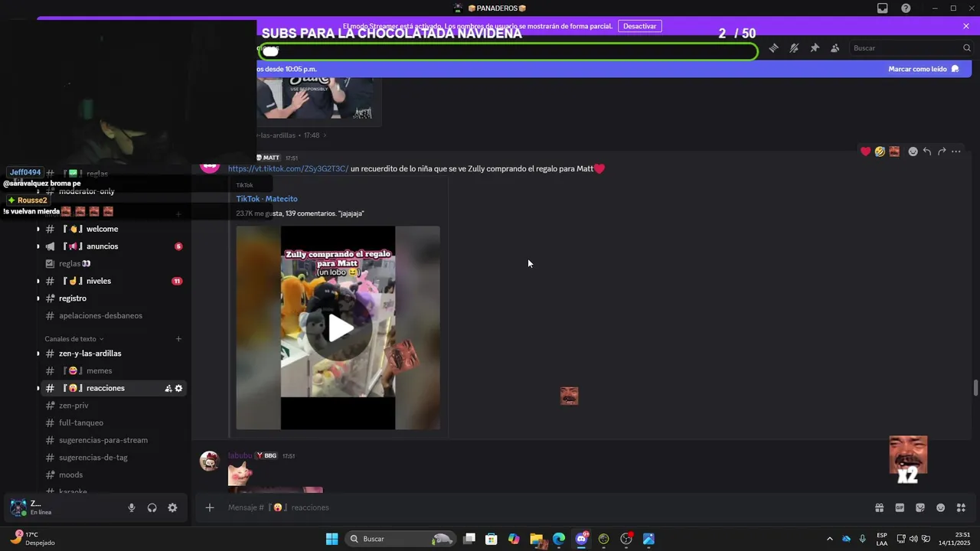
Task: Expand unread indicator beside welcome channel
Action: [38, 229]
